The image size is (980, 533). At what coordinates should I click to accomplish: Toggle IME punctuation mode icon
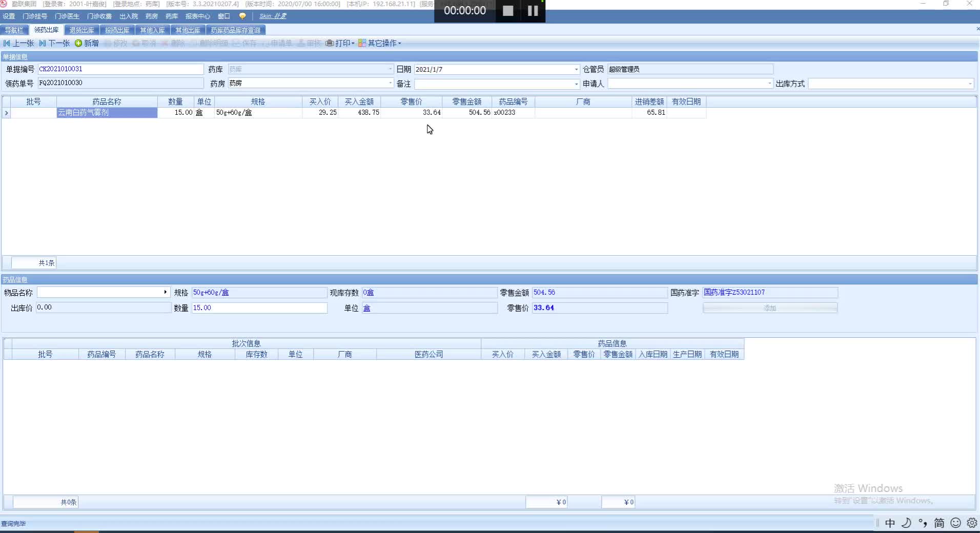coord(923,523)
